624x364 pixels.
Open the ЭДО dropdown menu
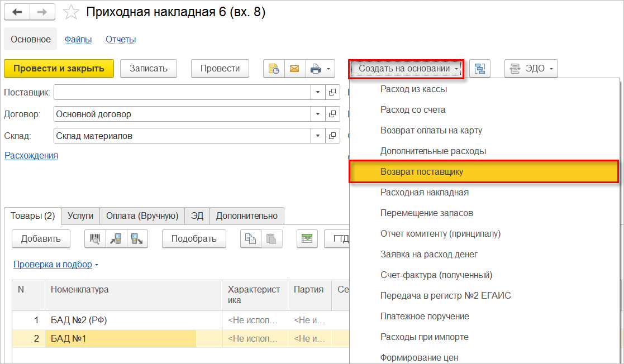[531, 69]
